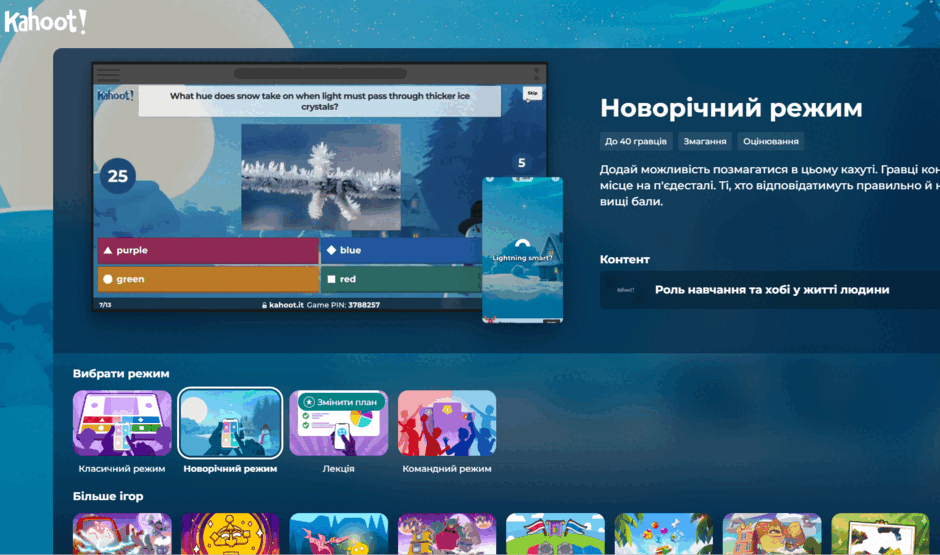Click the Більше ігор heading
The width and height of the screenshot is (940, 555).
(x=108, y=496)
